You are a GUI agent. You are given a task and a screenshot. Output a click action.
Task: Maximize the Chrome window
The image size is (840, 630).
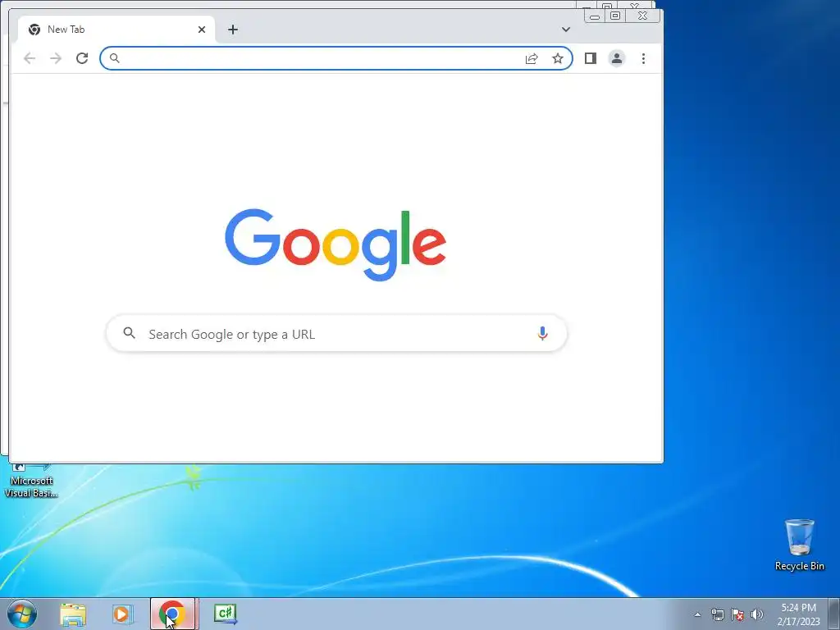615,16
